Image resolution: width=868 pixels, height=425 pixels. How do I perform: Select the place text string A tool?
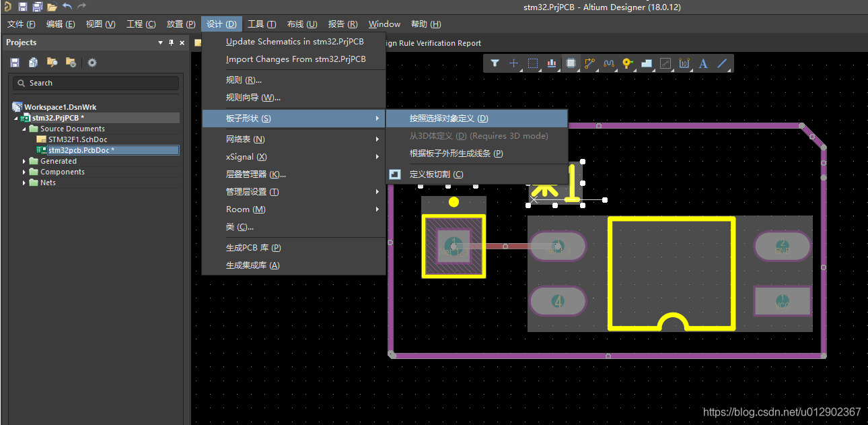703,63
